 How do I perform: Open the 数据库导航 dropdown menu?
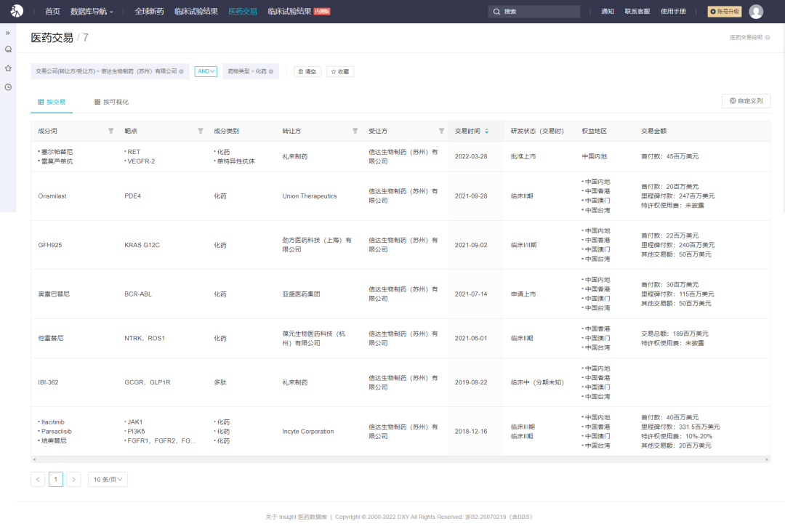(x=92, y=12)
